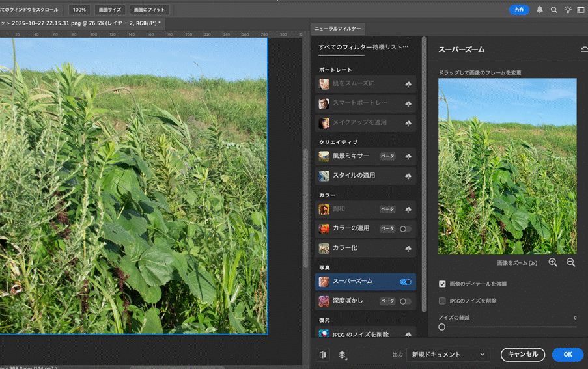Click the 100% zoom button
588x369 pixels.
click(79, 10)
